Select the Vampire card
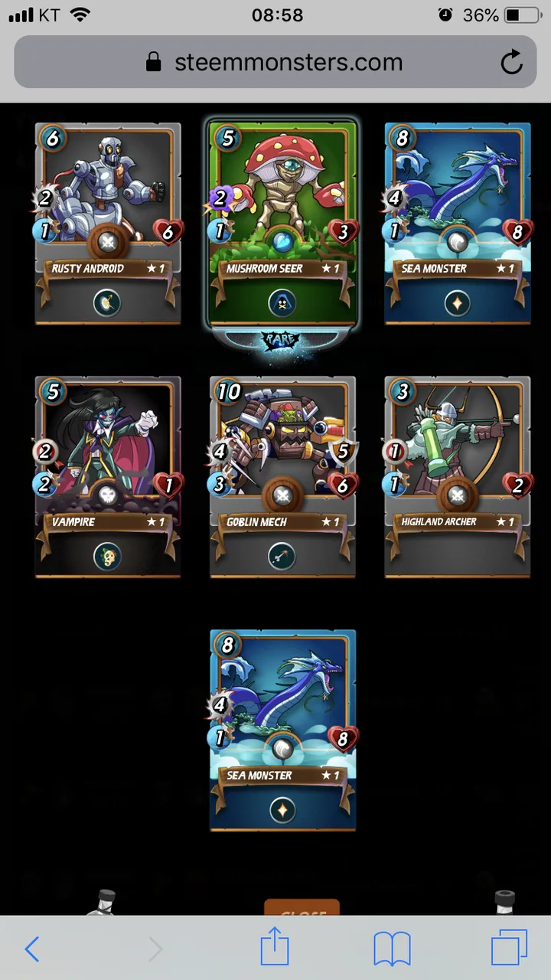Image resolution: width=551 pixels, height=980 pixels. point(108,476)
